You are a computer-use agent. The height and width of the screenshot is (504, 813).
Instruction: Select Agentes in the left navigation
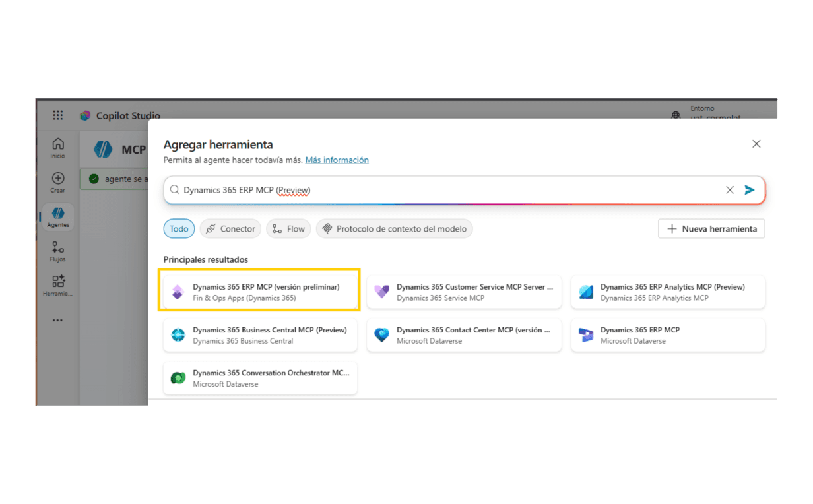pyautogui.click(x=58, y=216)
